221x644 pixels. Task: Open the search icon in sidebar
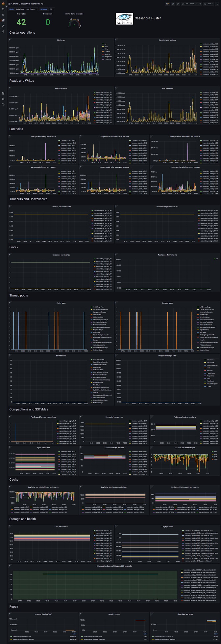(x=3, y=9)
